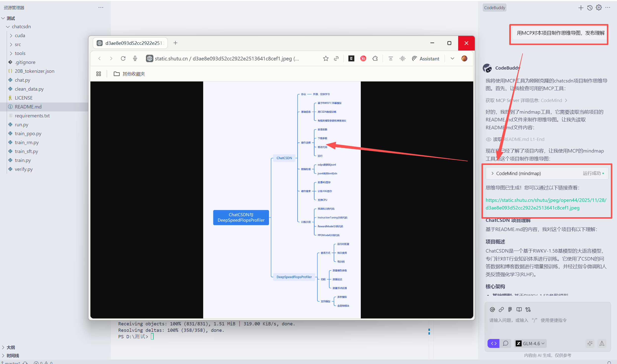Open CodeBuddy chat history clock icon
The width and height of the screenshot is (617, 364).
tap(590, 8)
